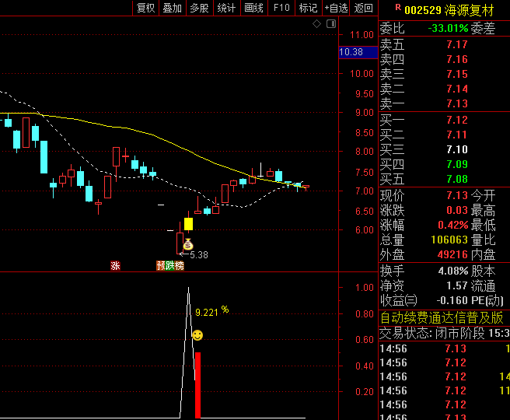Click the 收益(三) value -0.160
The image size is (510, 420).
pyautogui.click(x=452, y=300)
